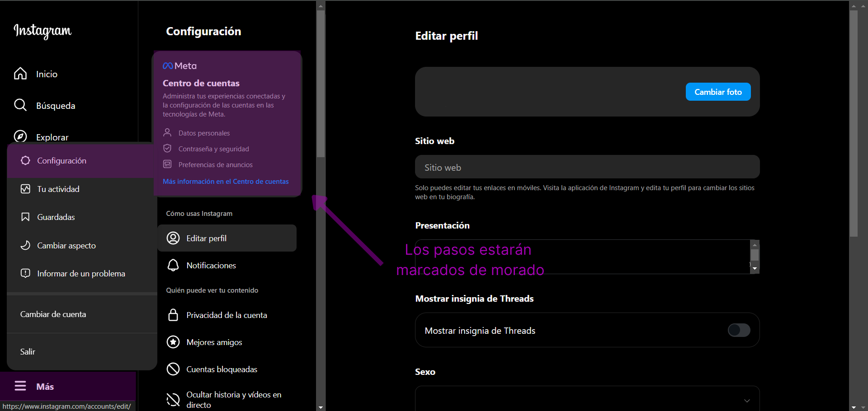The height and width of the screenshot is (411, 868).
Task: Toggle Mostrar insignia de Threads switch
Action: tap(739, 330)
